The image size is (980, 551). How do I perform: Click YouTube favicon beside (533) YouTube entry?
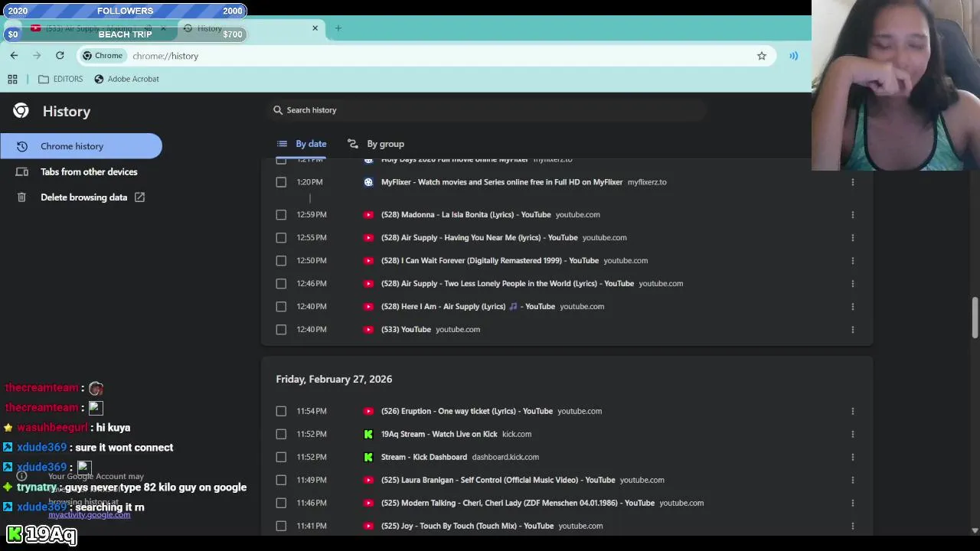pyautogui.click(x=368, y=330)
